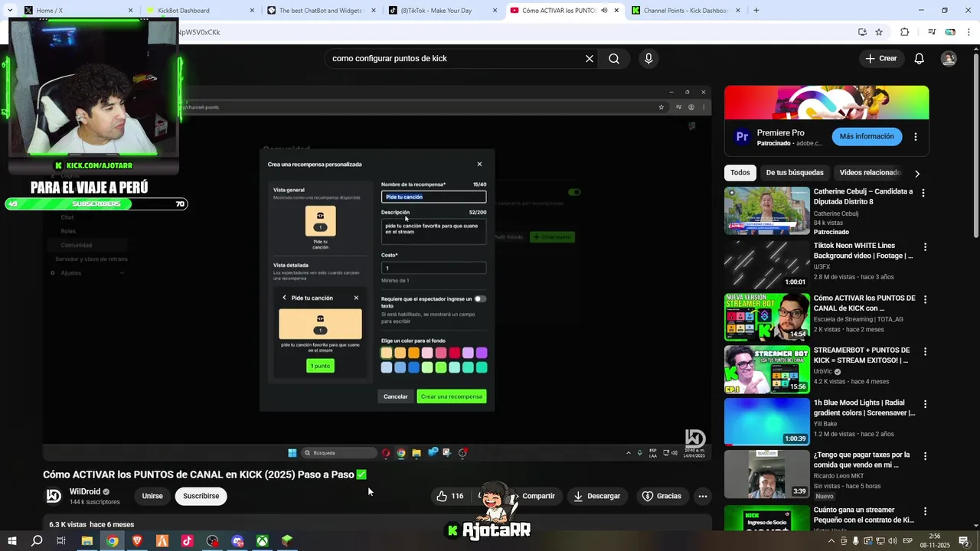Expand hidden system tray icons
980x551 pixels.
point(831,541)
